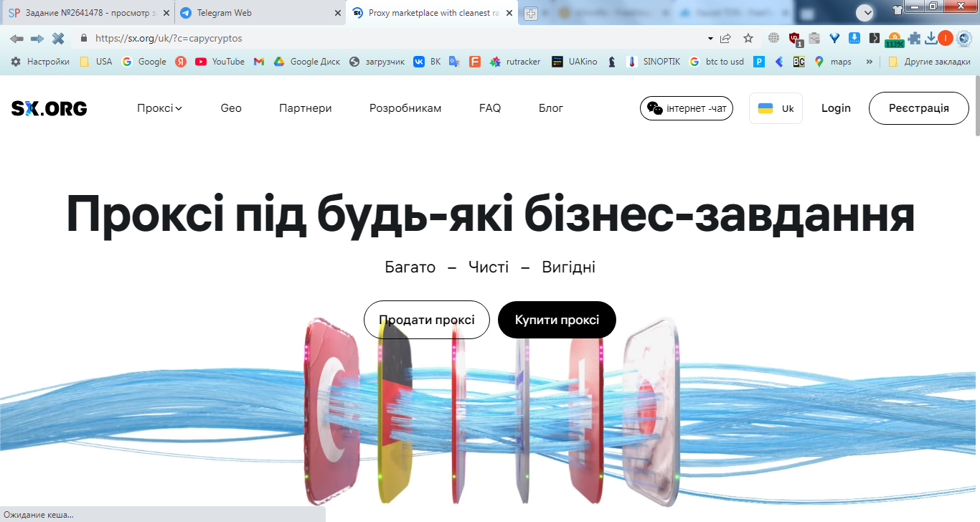Stop page loading with the X button

[58, 38]
